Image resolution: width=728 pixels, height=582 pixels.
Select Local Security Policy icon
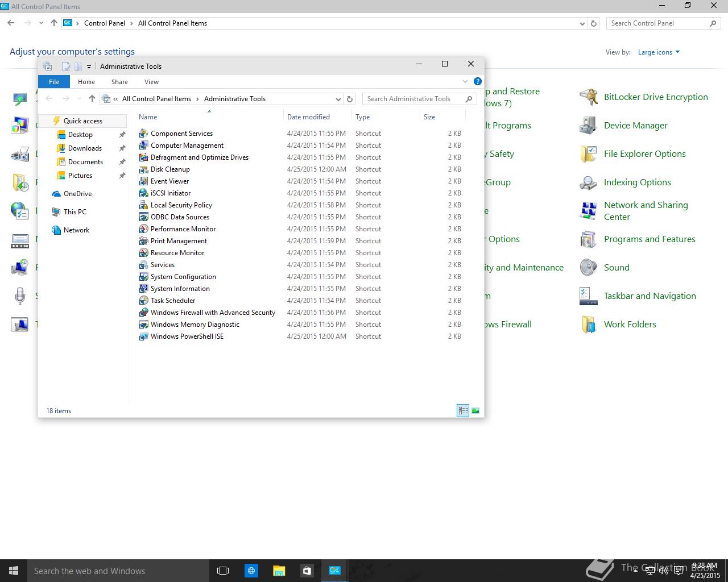pyautogui.click(x=144, y=205)
